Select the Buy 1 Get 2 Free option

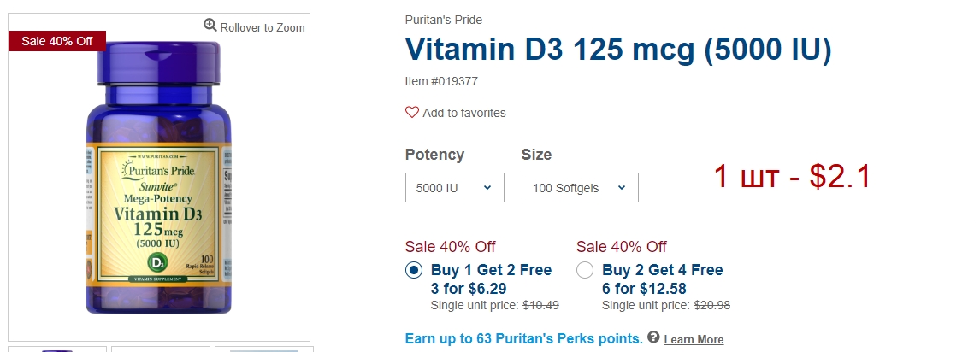coord(414,270)
